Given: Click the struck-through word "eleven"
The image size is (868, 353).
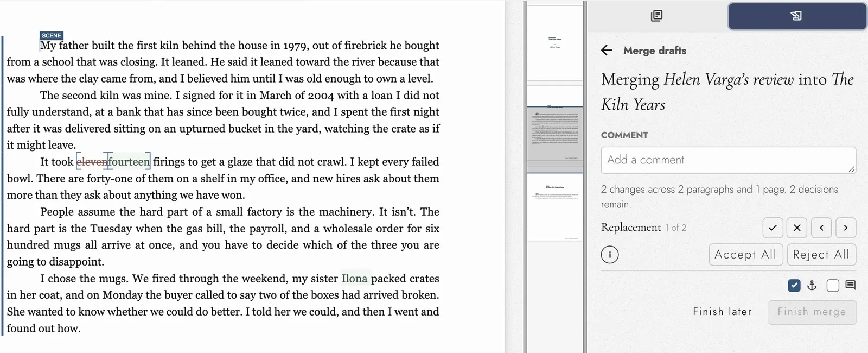Looking at the screenshot, I should (x=92, y=162).
